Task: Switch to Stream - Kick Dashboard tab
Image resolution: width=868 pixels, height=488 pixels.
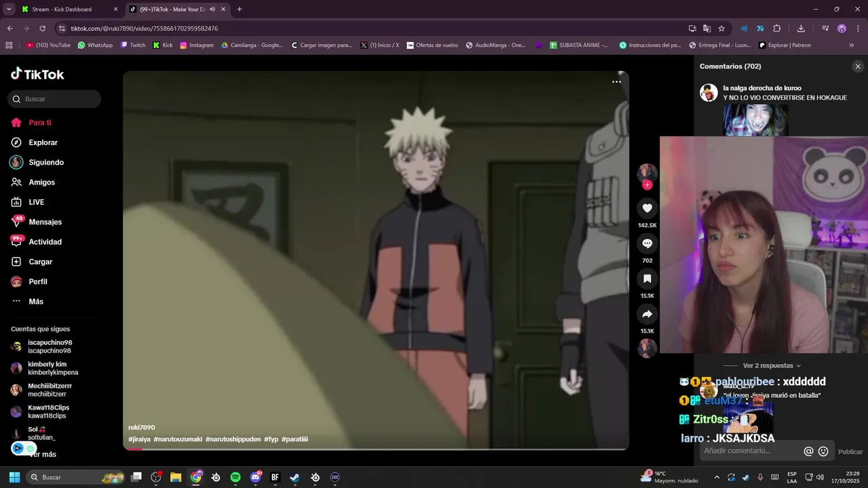Action: tap(68, 9)
